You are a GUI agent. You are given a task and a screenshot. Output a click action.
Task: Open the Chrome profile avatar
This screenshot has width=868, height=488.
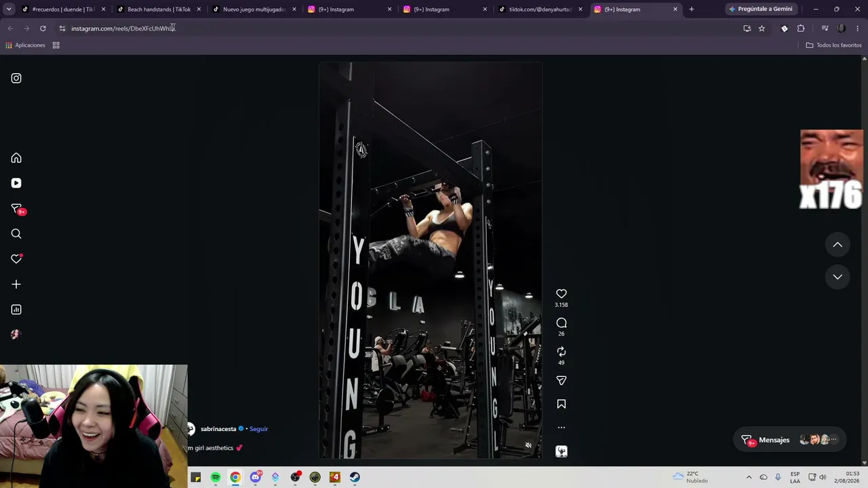(842, 28)
